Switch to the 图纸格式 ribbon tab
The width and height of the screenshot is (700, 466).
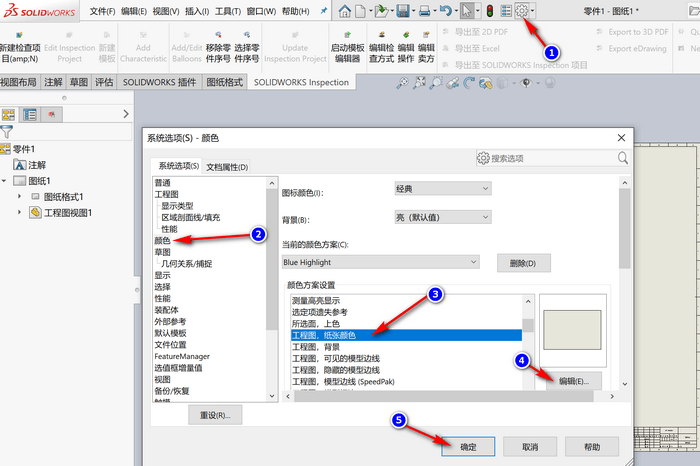(225, 82)
